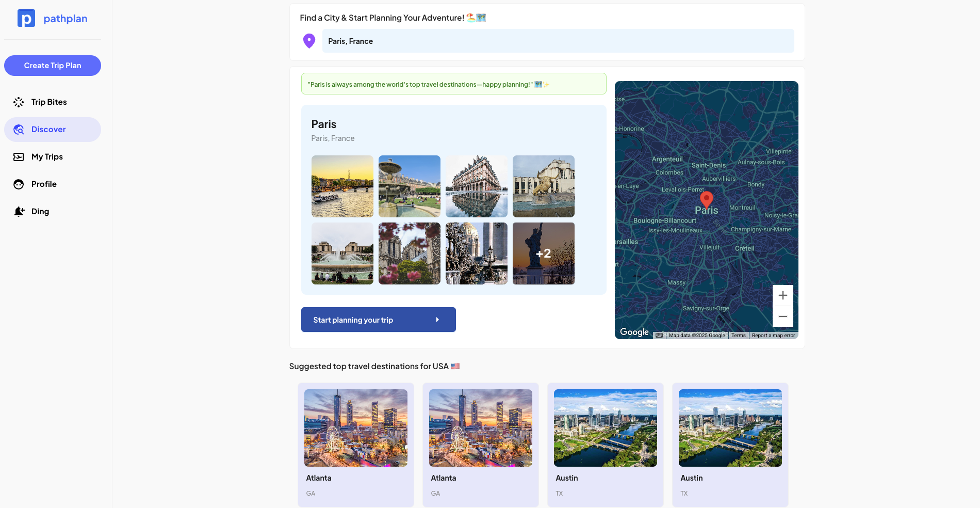Open map Terms link
Viewport: 980px width, 508px height.
tap(739, 336)
